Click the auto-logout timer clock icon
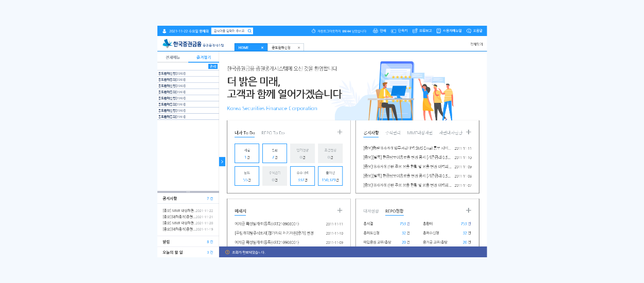The width and height of the screenshot is (644, 283). tap(314, 31)
